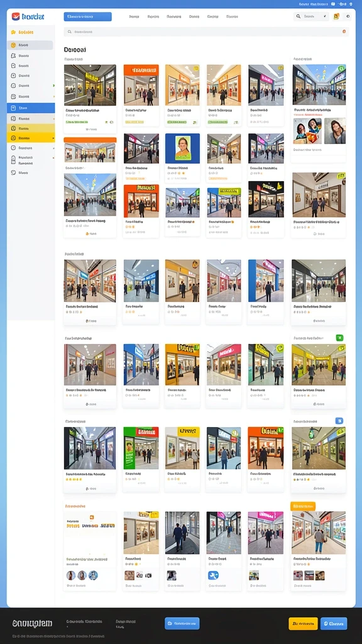Click the first round avatar in the bottom-left card
This screenshot has height=644, width=362.
click(71, 575)
